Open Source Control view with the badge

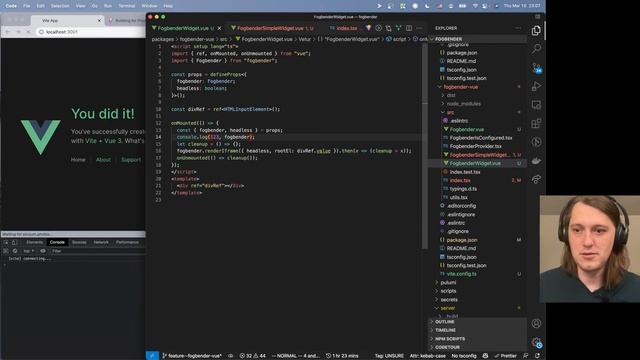point(536,68)
